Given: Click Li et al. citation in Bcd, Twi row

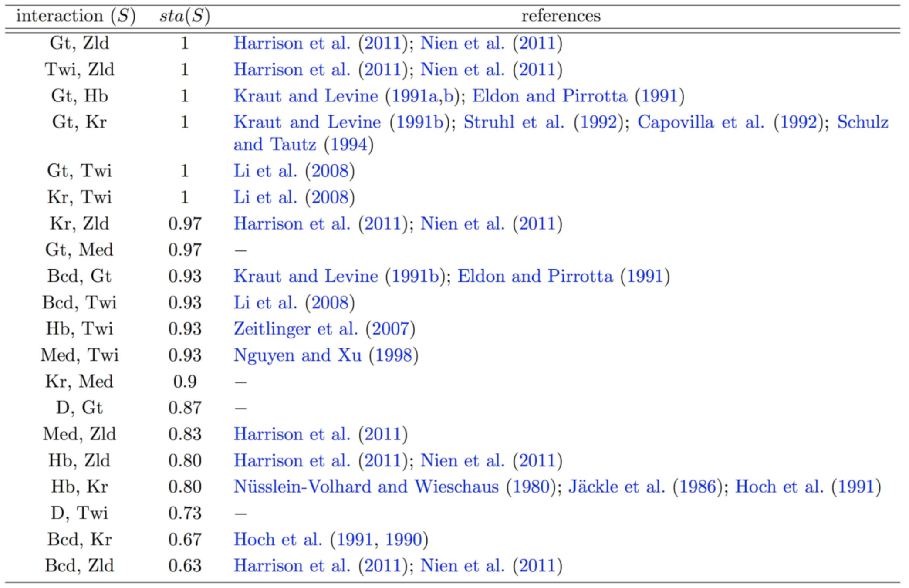Looking at the screenshot, I should [x=265, y=303].
